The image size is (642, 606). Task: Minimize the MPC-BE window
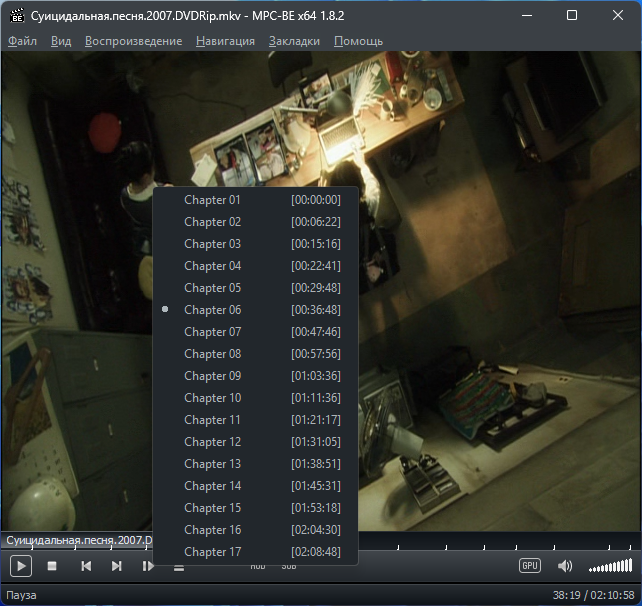(x=527, y=16)
